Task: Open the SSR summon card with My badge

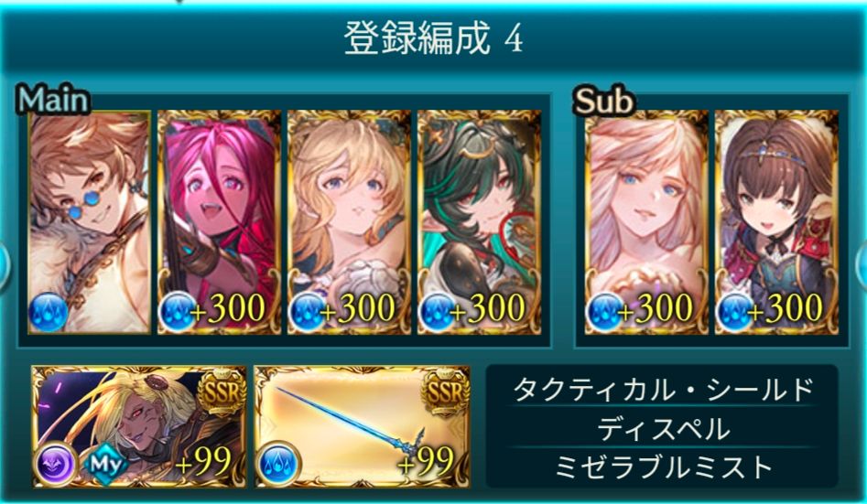Action: [140, 426]
